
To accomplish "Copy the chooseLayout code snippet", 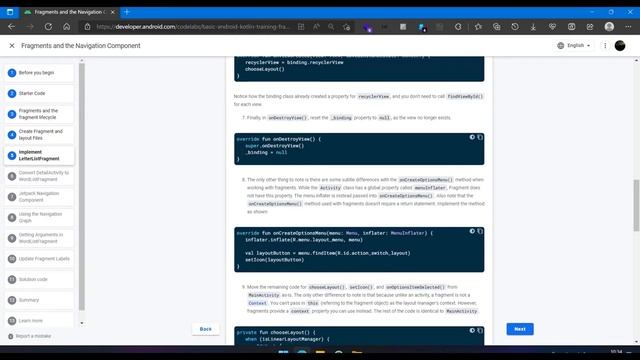I will click(480, 331).
